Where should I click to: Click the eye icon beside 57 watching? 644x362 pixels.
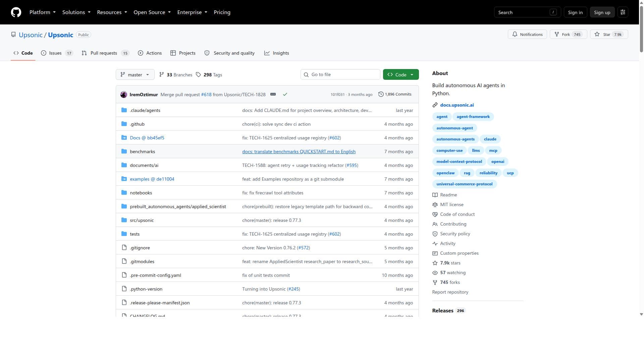pyautogui.click(x=435, y=273)
